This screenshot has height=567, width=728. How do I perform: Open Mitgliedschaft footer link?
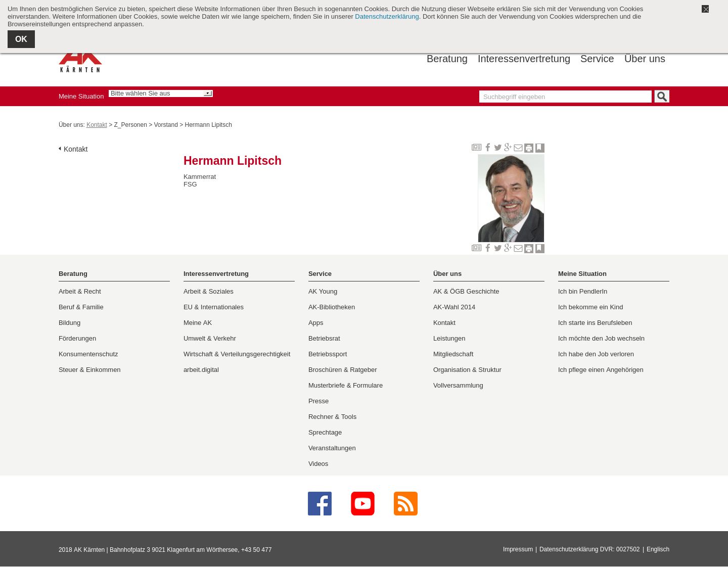click(x=453, y=354)
